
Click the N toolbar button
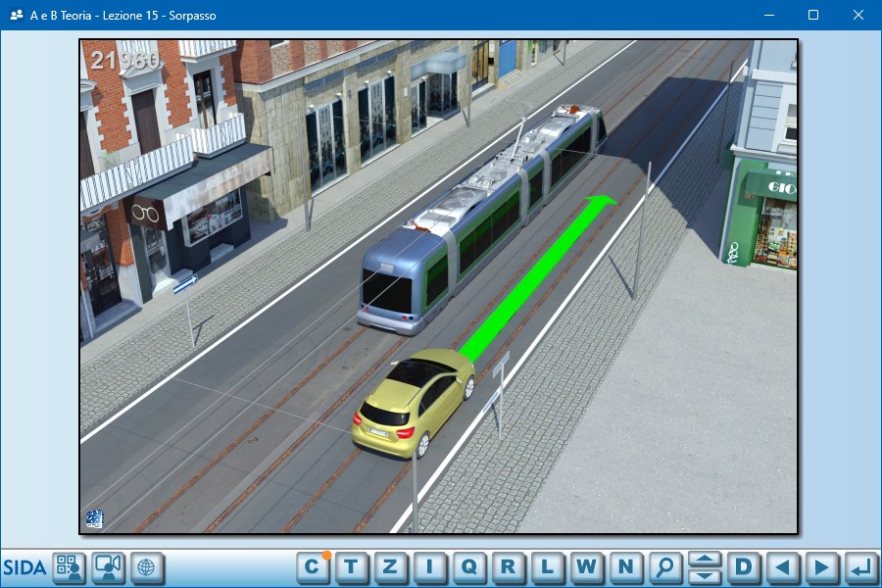pyautogui.click(x=625, y=566)
